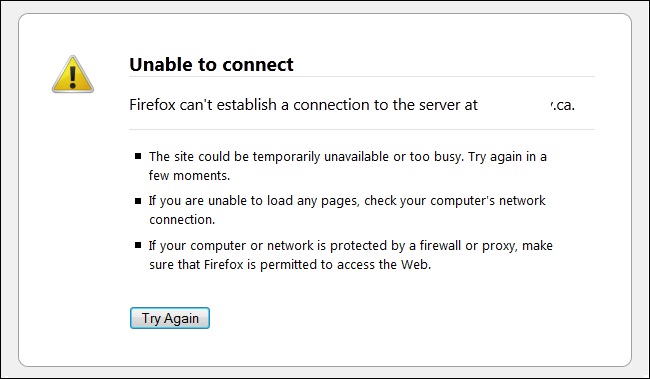
Task: Click the divider line under the heading
Action: pyautogui.click(x=362, y=77)
